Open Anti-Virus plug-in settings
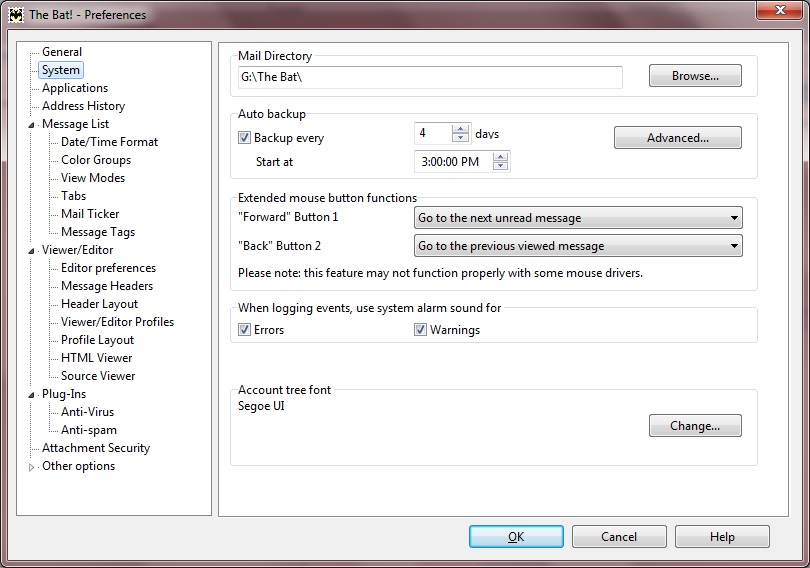Viewport: 810px width, 568px height. 87,412
